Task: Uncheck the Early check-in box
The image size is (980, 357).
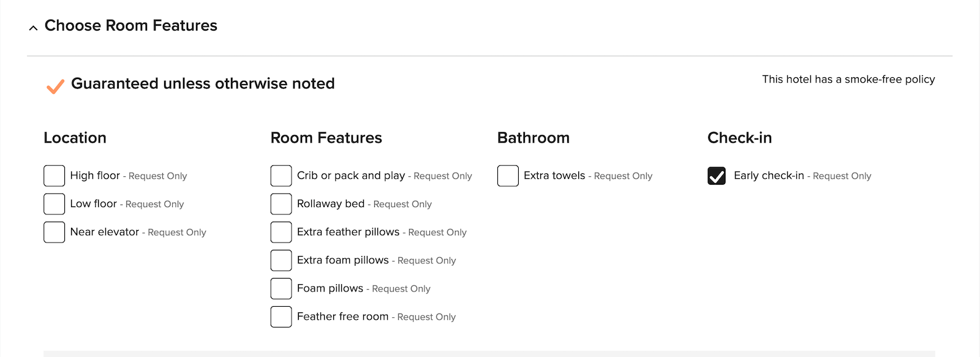Action: click(x=715, y=176)
